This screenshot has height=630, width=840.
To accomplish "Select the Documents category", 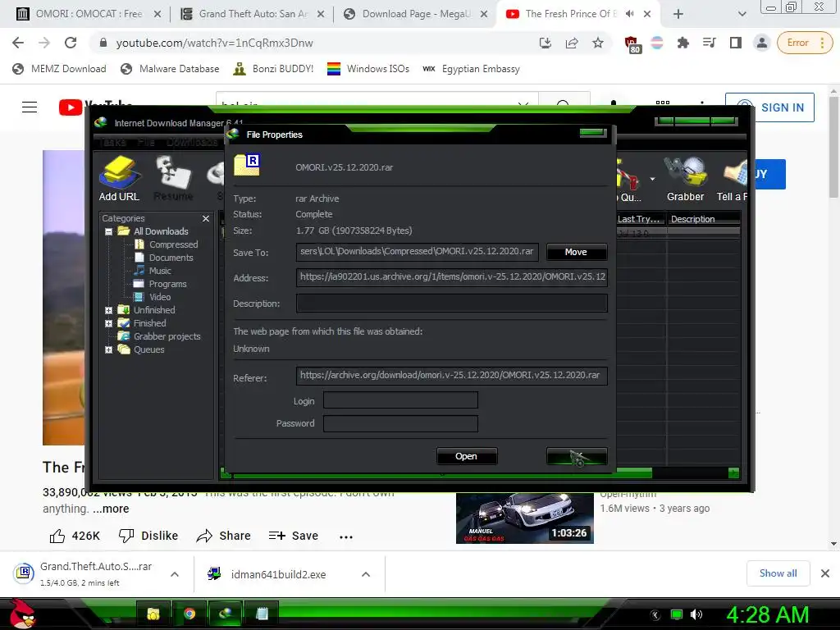I will (x=171, y=258).
